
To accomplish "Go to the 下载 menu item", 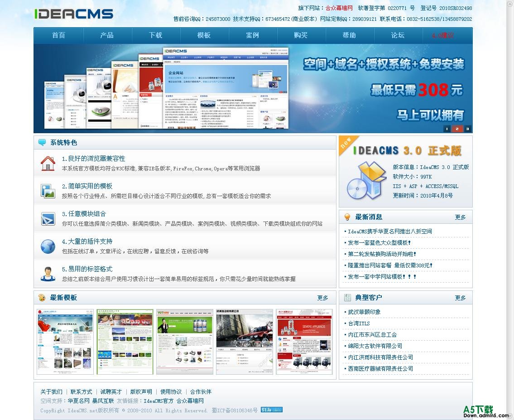I will (155, 35).
